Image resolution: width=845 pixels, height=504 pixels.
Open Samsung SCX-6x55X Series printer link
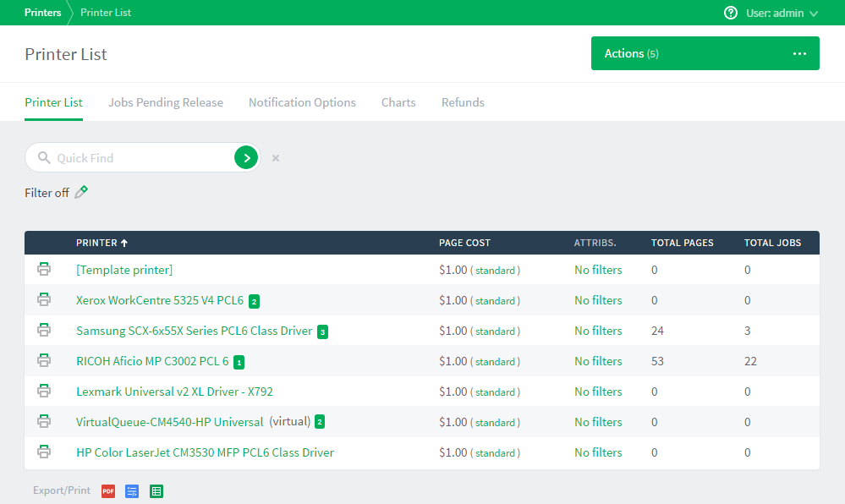tap(194, 331)
